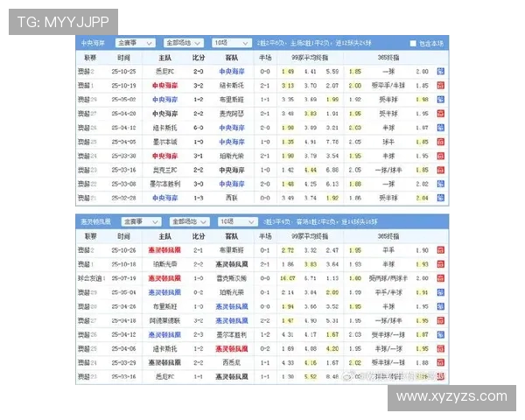525x420 pixels.
Task: Click red result badge in 惠灵顿凤凰 25-04-06 row
Action: [441, 348]
